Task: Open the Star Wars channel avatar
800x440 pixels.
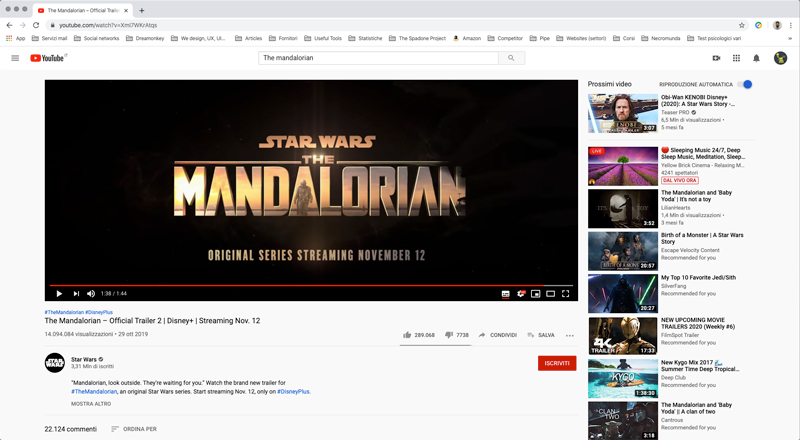Action: [55, 363]
